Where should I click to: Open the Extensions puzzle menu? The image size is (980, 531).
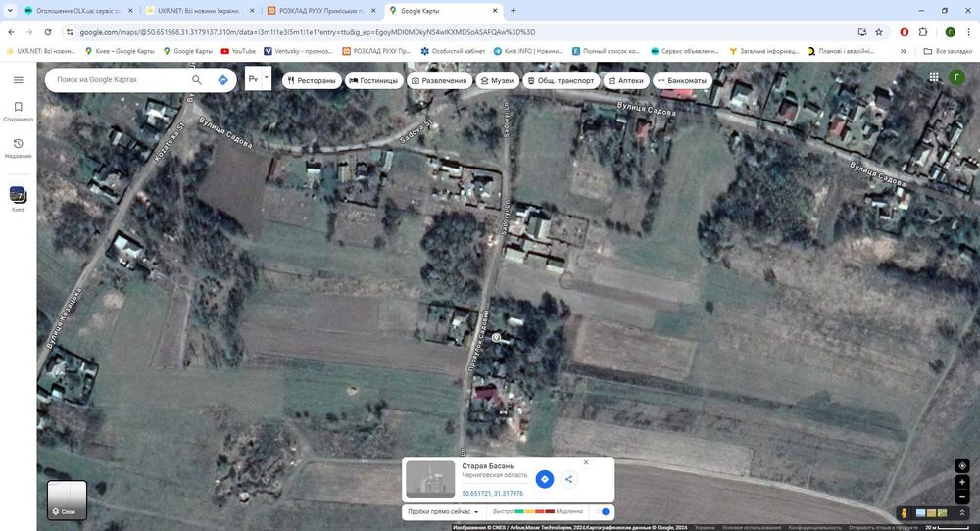click(x=923, y=32)
